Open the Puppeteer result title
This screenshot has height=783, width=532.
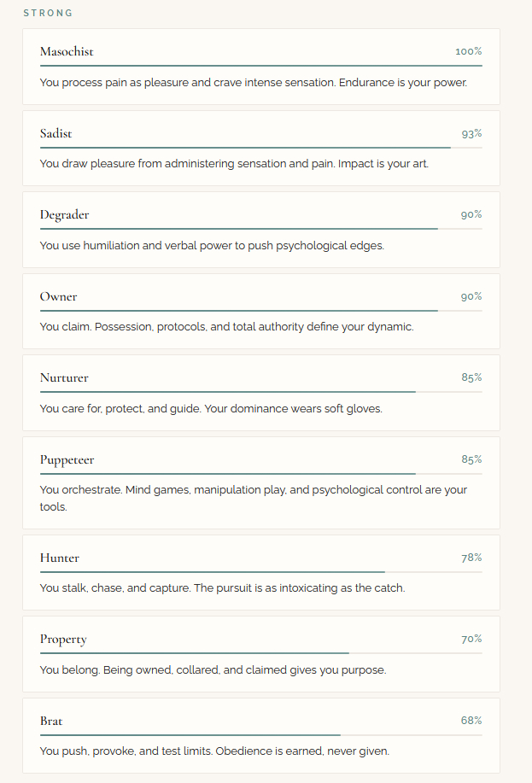(x=67, y=460)
